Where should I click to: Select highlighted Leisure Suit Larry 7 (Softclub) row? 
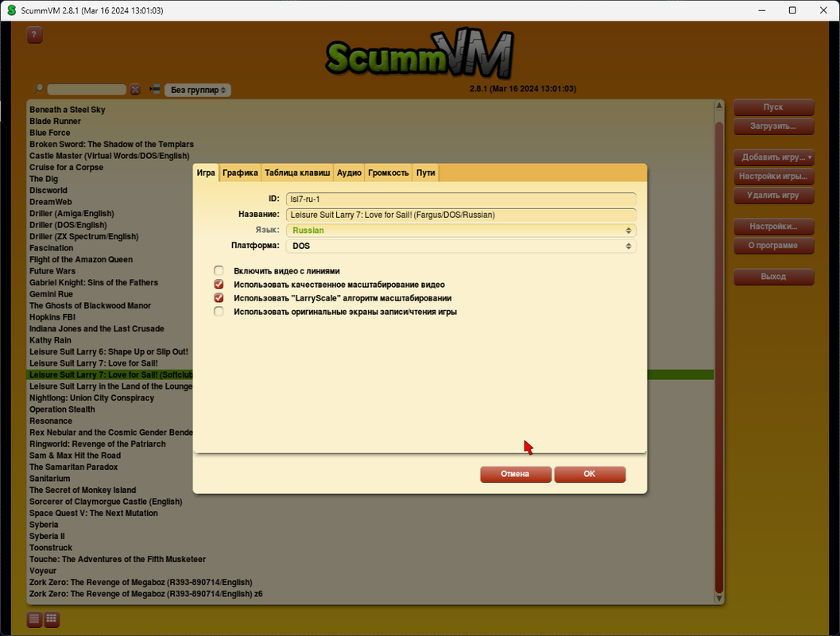(111, 375)
